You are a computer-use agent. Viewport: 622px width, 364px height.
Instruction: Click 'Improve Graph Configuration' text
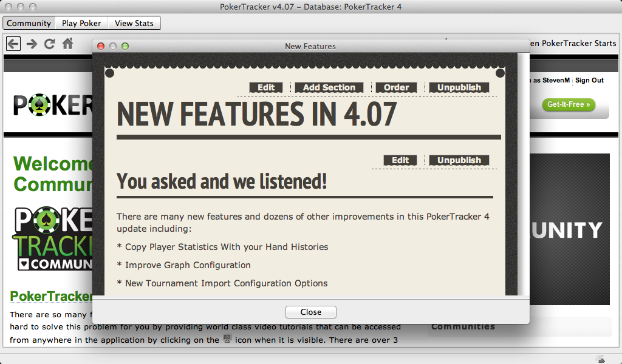(x=188, y=265)
